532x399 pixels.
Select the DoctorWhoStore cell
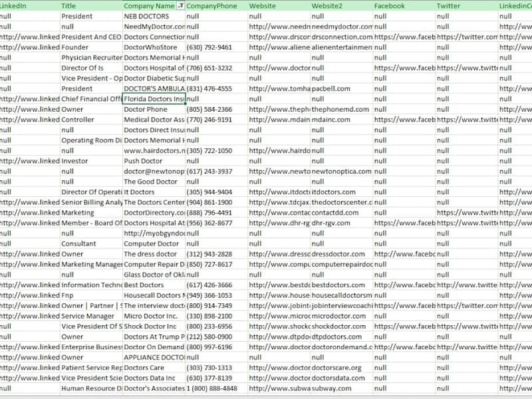click(x=154, y=47)
